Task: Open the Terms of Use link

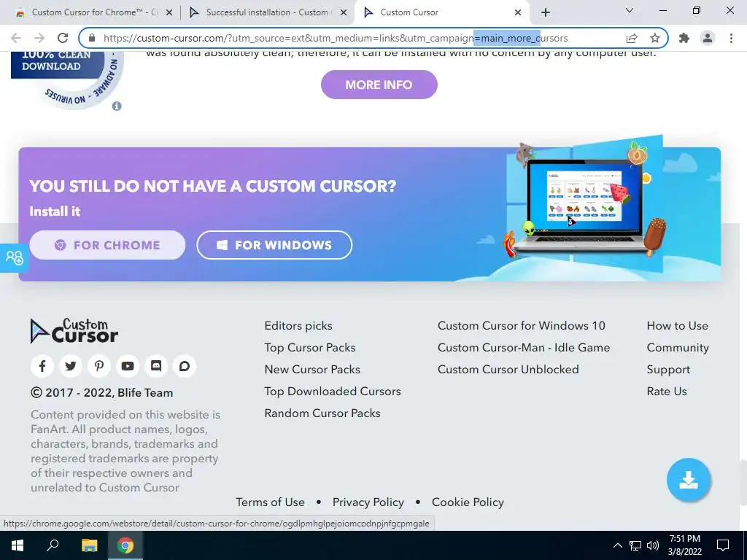Action: click(x=270, y=502)
